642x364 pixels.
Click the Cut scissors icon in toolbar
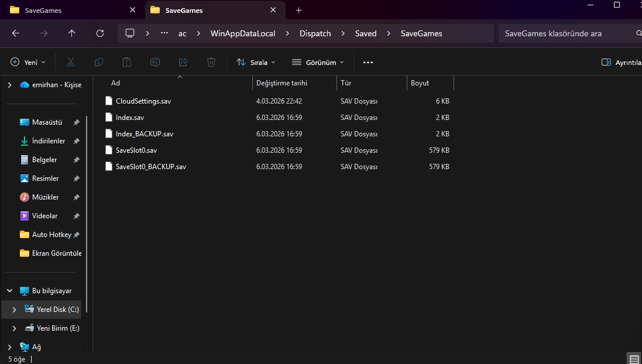71,62
